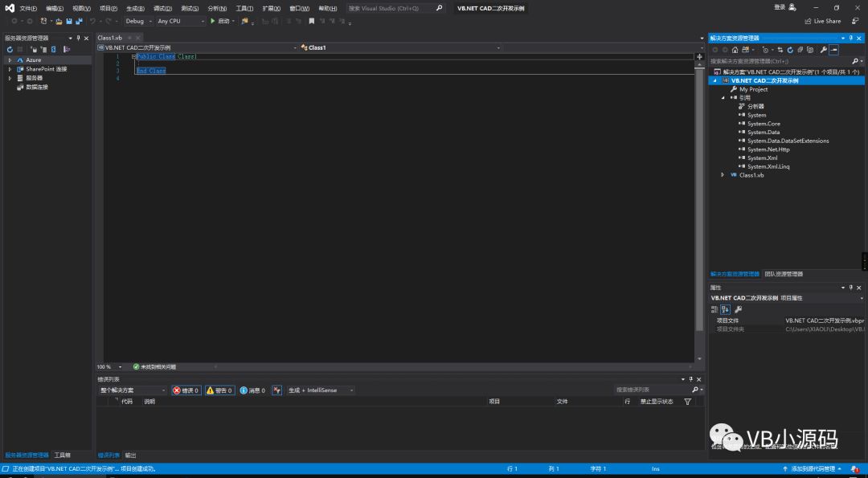868x478 pixels.
Task: Refresh the Server Explorer
Action: point(10,49)
